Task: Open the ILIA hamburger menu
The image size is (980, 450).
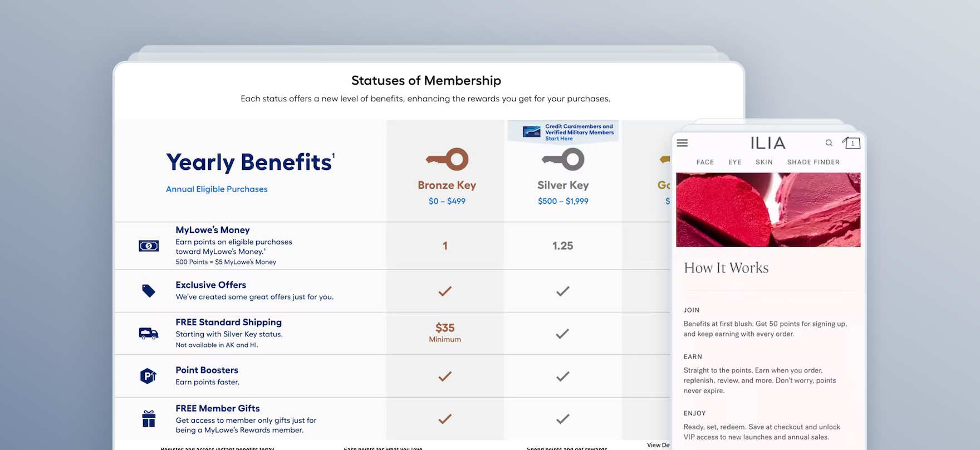Action: tap(682, 143)
